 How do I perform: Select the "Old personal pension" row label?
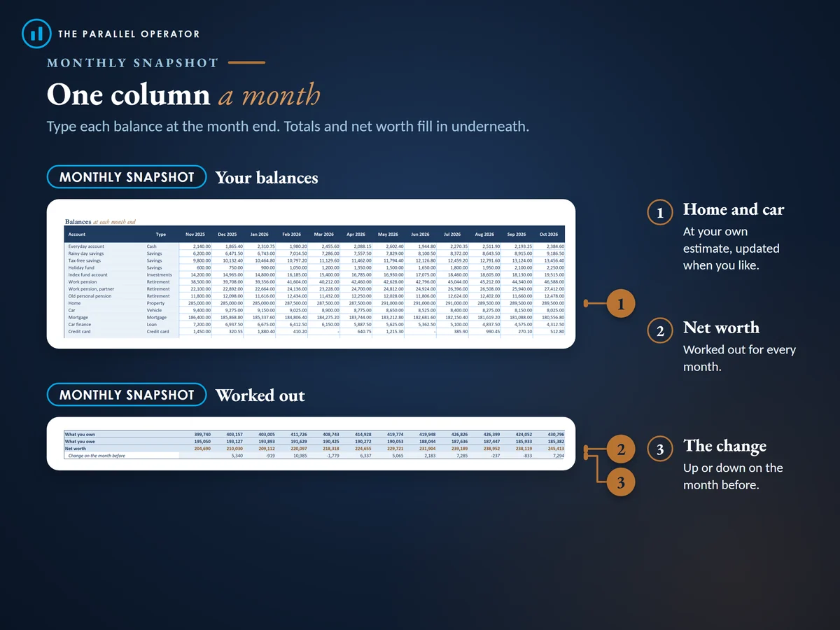[90, 296]
